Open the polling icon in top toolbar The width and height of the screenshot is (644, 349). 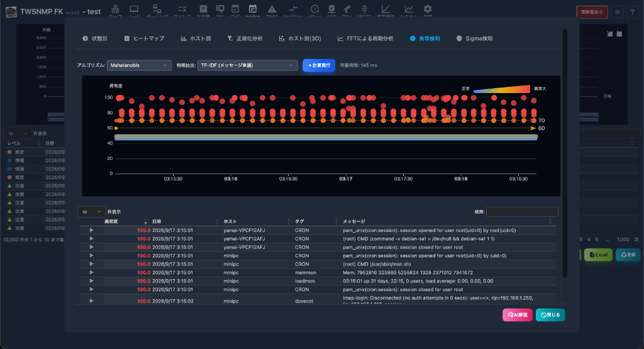[157, 9]
